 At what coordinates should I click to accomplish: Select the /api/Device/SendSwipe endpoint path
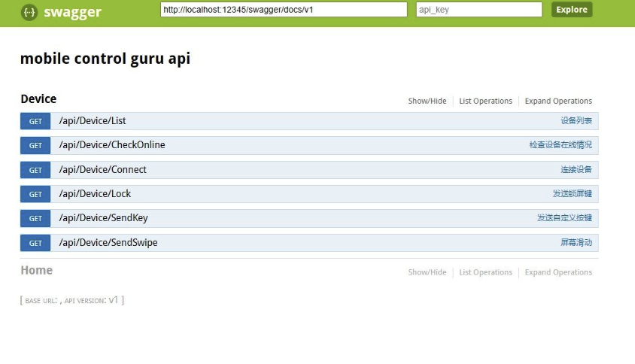(x=108, y=243)
